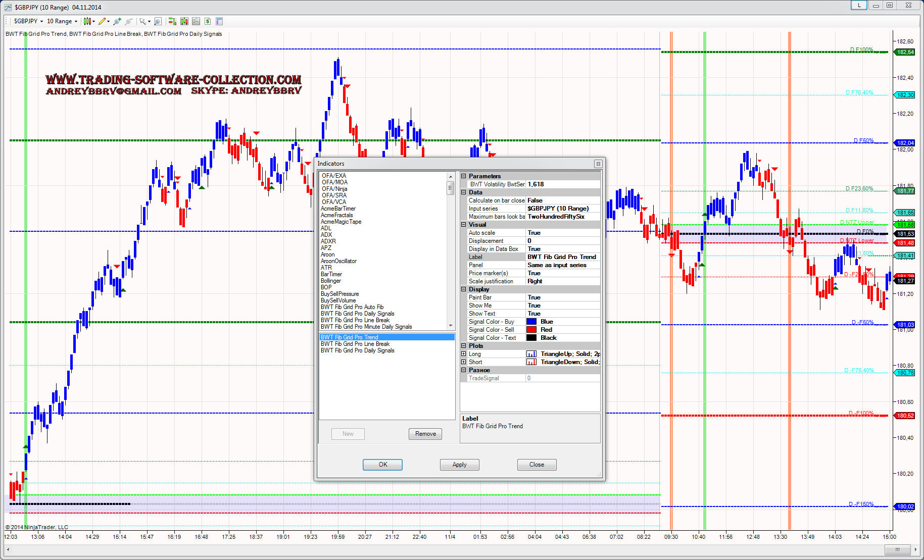Open the Strategies dollar sign icon
The height and width of the screenshot is (560, 924).
pos(208,21)
